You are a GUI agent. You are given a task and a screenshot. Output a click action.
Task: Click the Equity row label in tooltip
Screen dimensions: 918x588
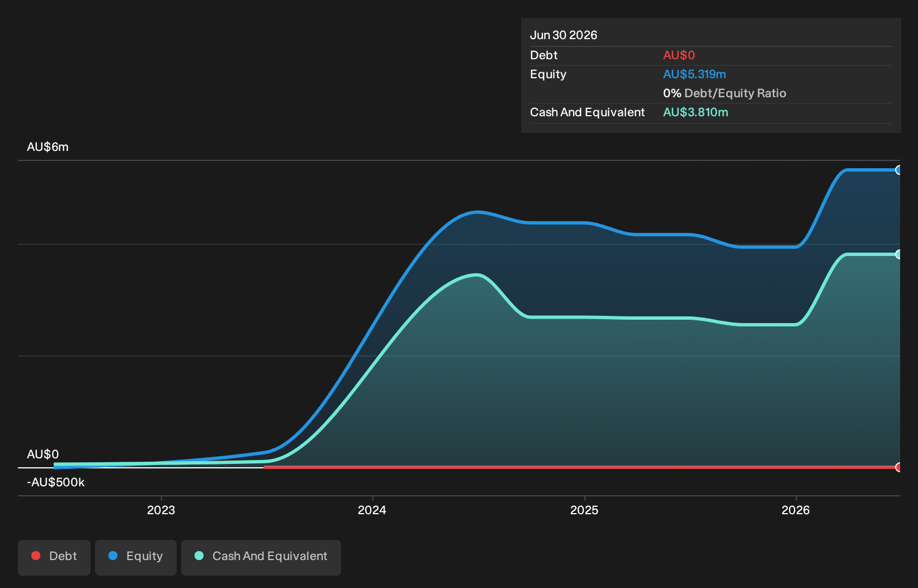pos(548,74)
